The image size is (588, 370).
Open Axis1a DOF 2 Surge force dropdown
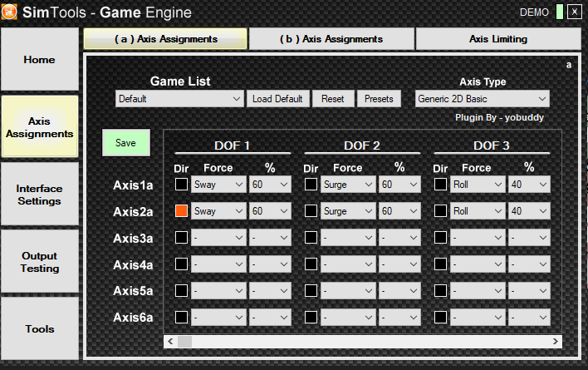click(348, 185)
